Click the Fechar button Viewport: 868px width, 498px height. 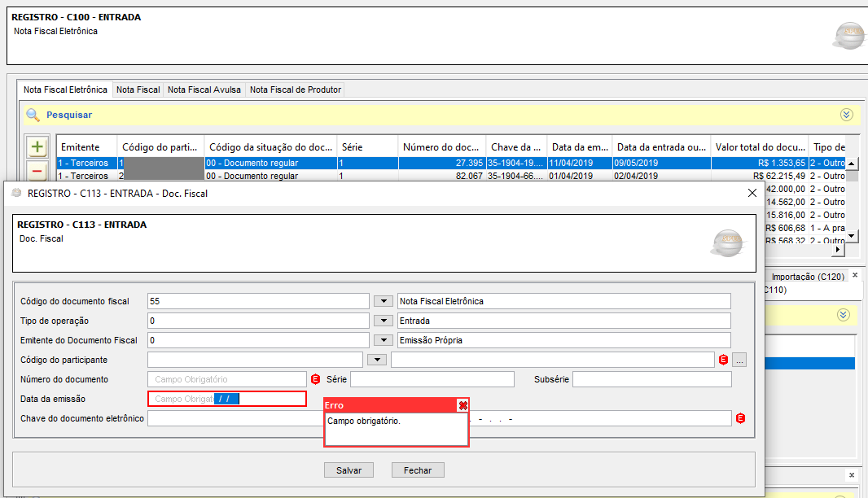pyautogui.click(x=418, y=470)
